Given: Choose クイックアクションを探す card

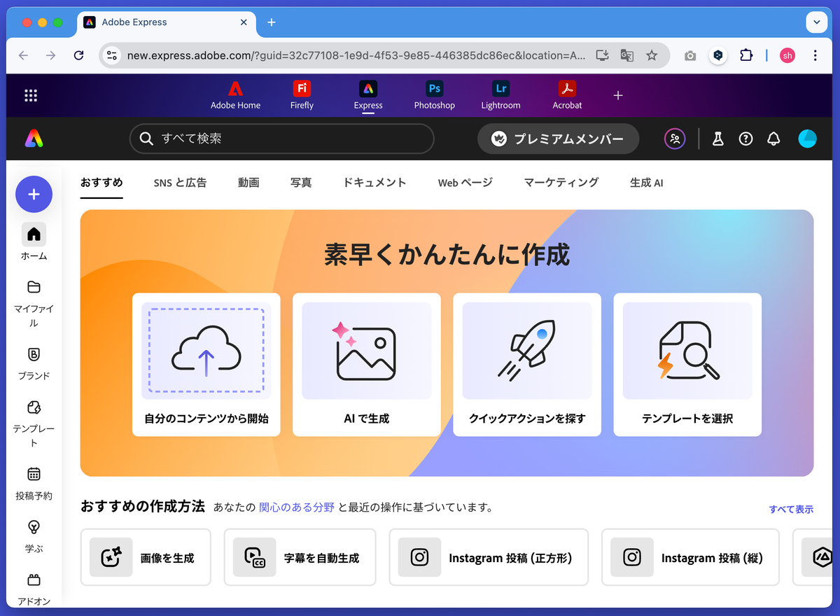Looking at the screenshot, I should point(527,365).
